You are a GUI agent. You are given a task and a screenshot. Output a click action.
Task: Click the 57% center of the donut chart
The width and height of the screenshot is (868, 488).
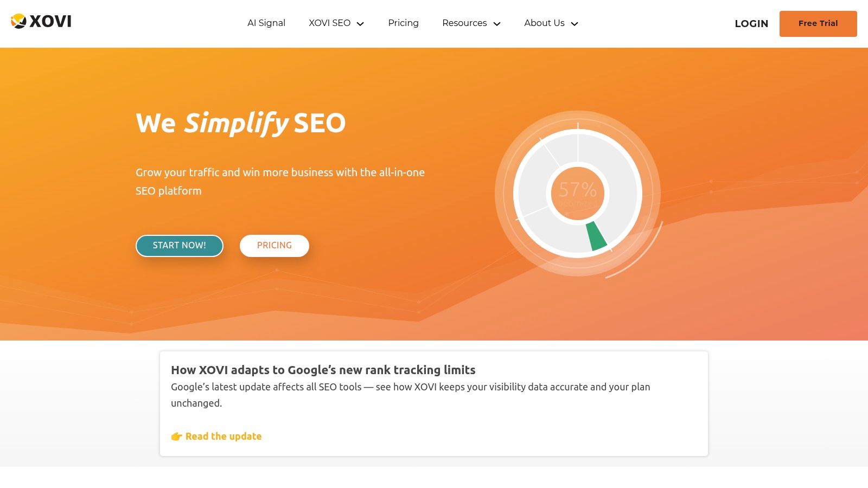(x=578, y=192)
